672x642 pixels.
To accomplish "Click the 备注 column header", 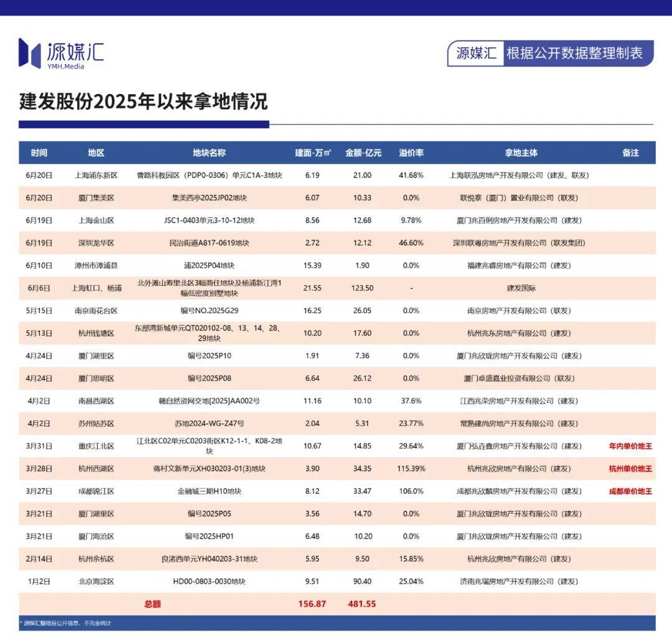I will [630, 153].
